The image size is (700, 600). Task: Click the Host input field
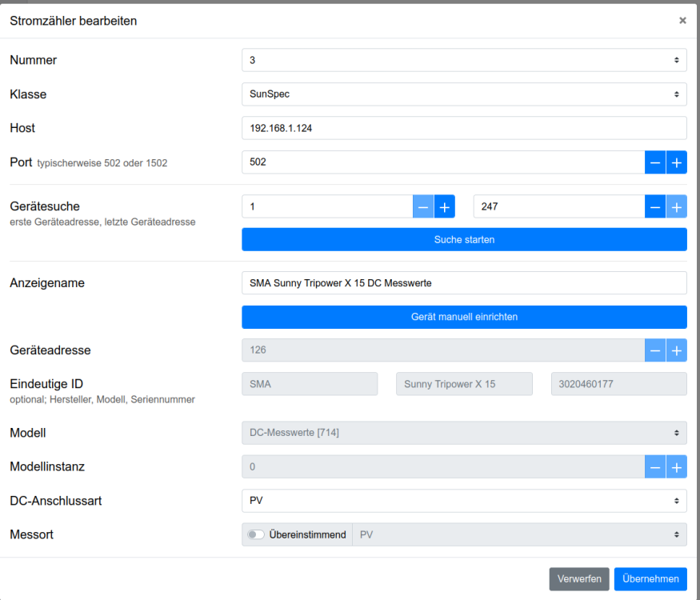click(464, 128)
